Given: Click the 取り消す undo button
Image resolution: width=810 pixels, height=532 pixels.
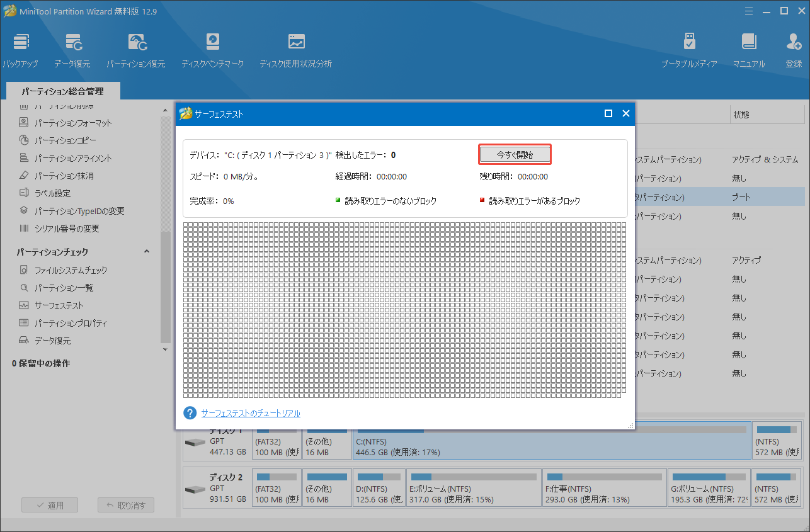Looking at the screenshot, I should (x=126, y=505).
